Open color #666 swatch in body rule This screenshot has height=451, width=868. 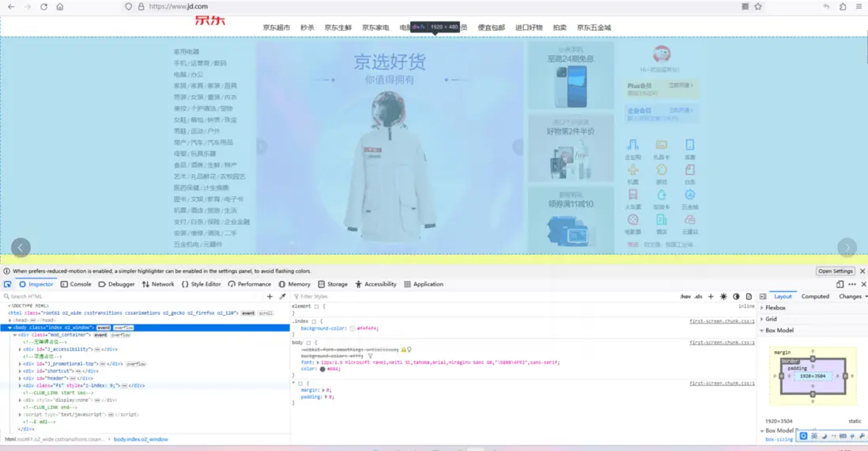(x=323, y=369)
